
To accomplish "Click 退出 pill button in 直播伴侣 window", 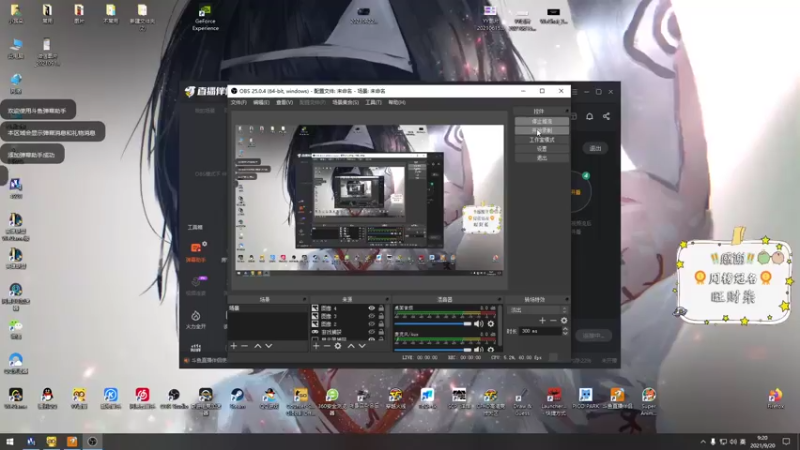I will [x=595, y=148].
